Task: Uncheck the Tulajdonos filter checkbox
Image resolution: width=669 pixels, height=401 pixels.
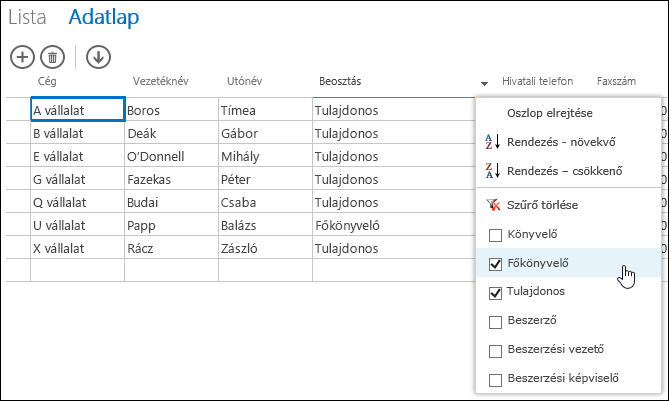Action: coord(495,293)
